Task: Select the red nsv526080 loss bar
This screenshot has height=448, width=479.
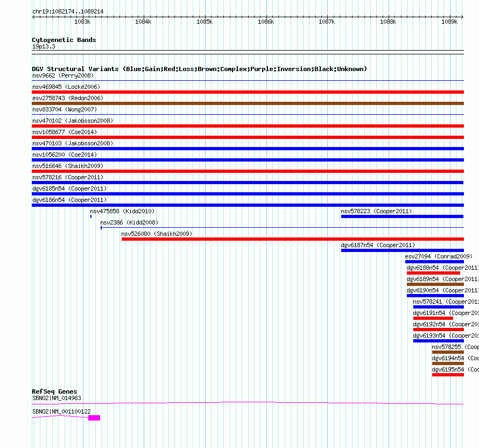Action: [293, 239]
